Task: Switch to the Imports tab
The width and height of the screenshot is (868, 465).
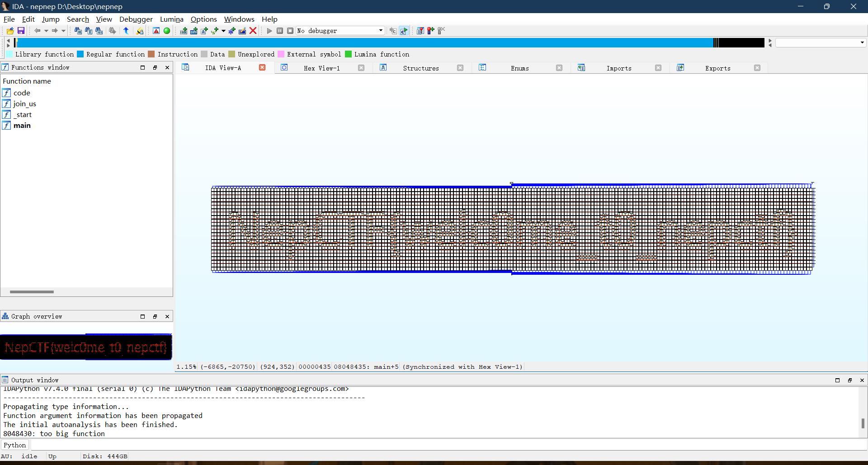Action: tap(618, 68)
